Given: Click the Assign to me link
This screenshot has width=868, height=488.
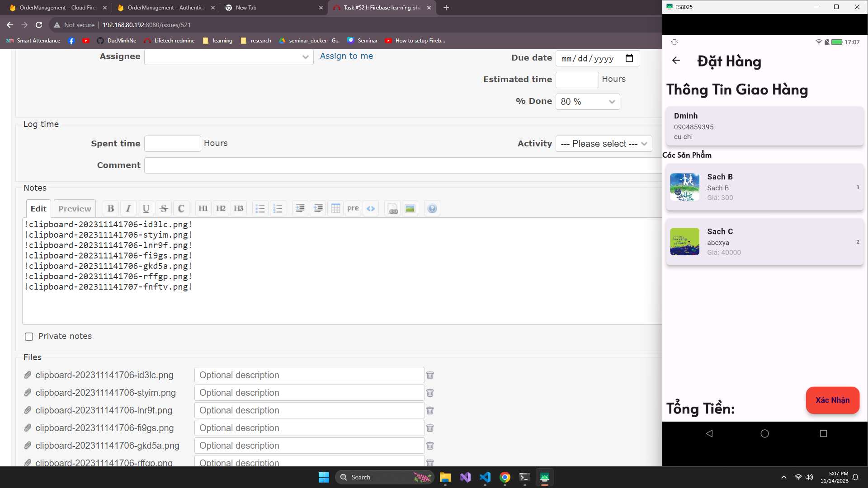Looking at the screenshot, I should 346,56.
